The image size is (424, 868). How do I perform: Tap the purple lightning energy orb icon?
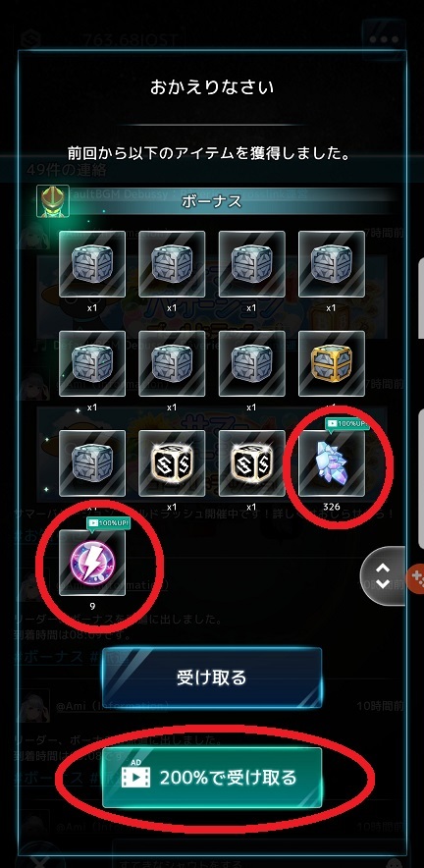[x=92, y=563]
